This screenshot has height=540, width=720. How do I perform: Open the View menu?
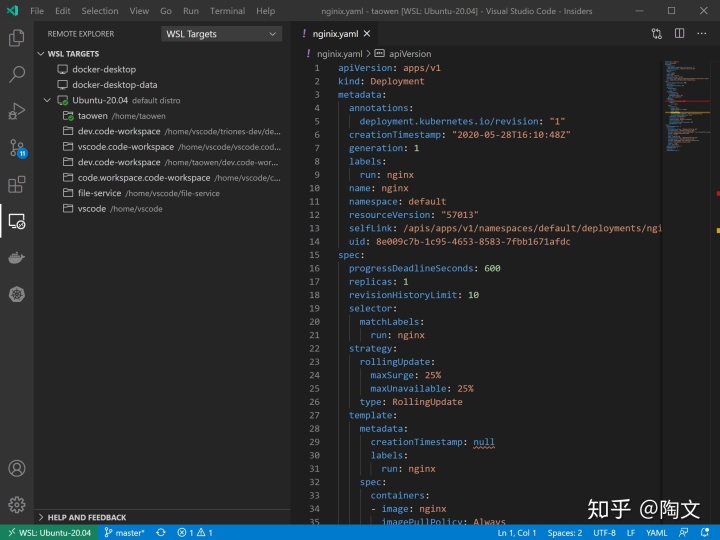coord(139,11)
